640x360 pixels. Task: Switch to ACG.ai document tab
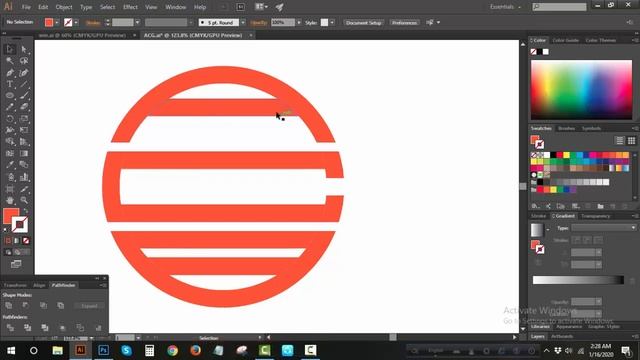pos(193,36)
